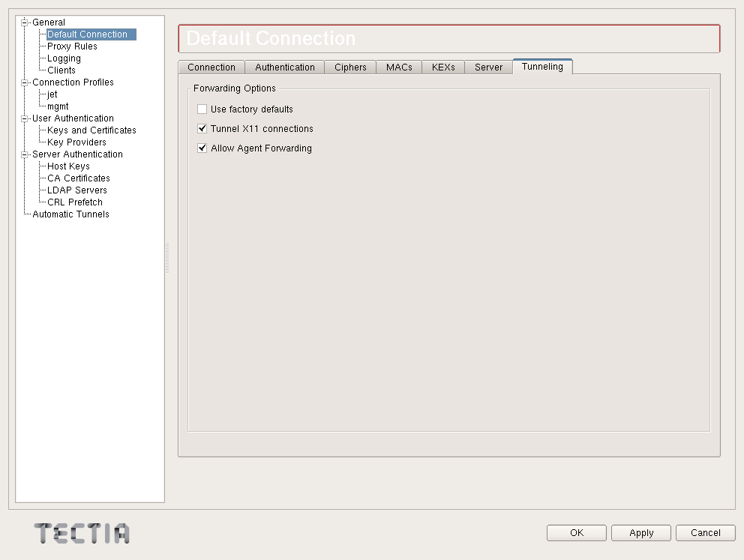Collapse the General tree node
Viewport: 744px width, 560px height.
pyautogui.click(x=24, y=22)
